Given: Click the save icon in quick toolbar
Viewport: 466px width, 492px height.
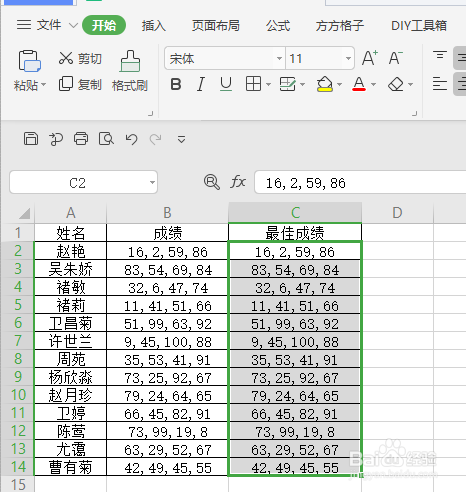Looking at the screenshot, I should pos(31,139).
